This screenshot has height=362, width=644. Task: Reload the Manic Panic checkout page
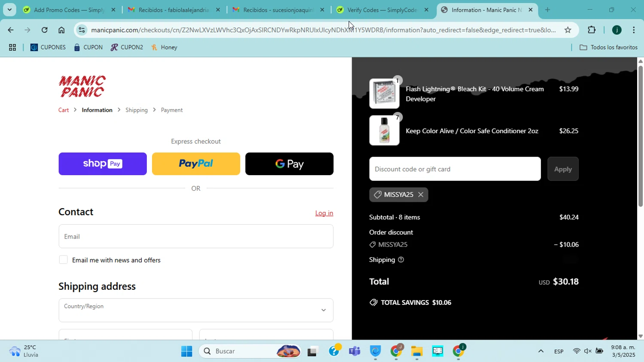tap(45, 30)
